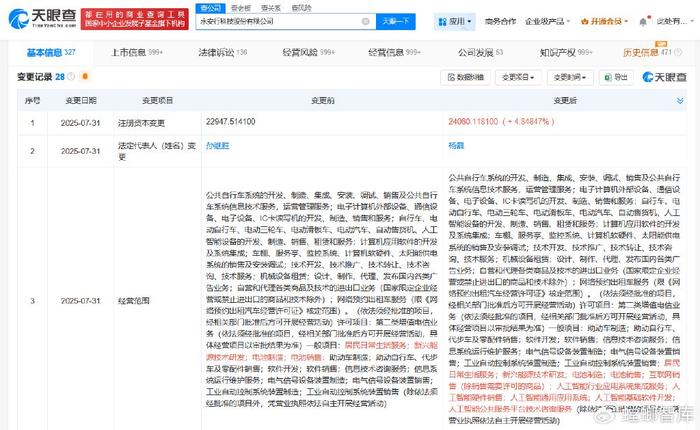This screenshot has height=430, width=700.
Task: Switch to the 知识产权 tab
Action: click(x=566, y=53)
